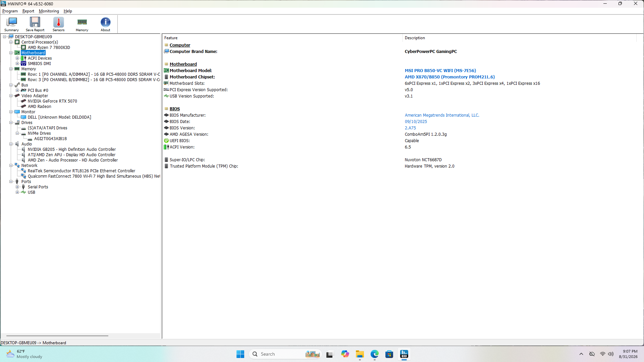Image resolution: width=644 pixels, height=362 pixels.
Task: Select ATI/AMD Zen APU display audio
Action: [71, 155]
